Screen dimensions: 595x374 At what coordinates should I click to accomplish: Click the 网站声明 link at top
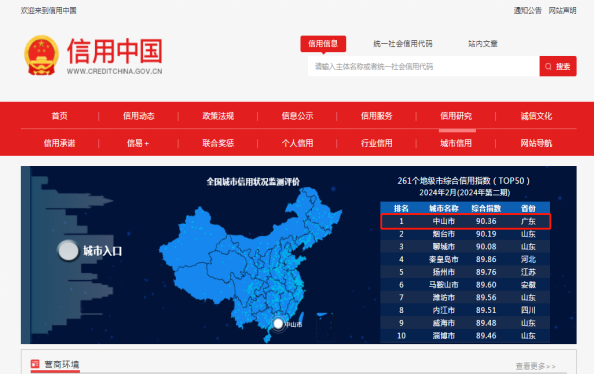562,11
